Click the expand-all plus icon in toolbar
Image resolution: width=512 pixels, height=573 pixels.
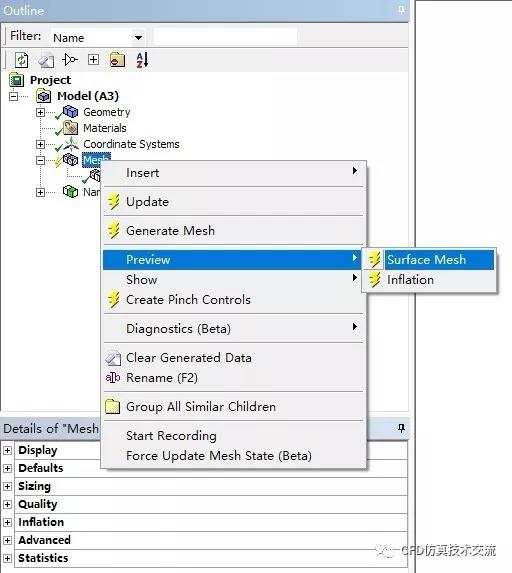click(94, 59)
